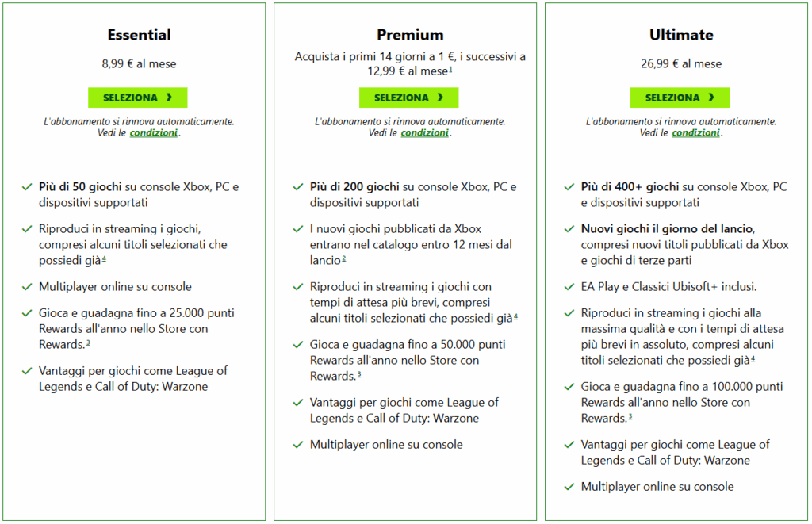Image resolution: width=812 pixels, height=524 pixels.
Task: Click footnote 3 after Essential Rewards text
Action: [87, 343]
